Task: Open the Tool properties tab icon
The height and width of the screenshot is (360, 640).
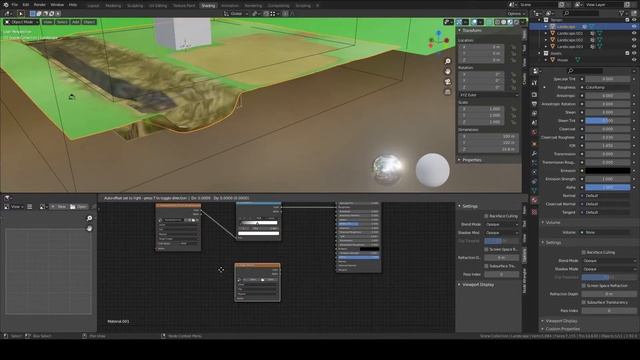Action: coord(534,83)
